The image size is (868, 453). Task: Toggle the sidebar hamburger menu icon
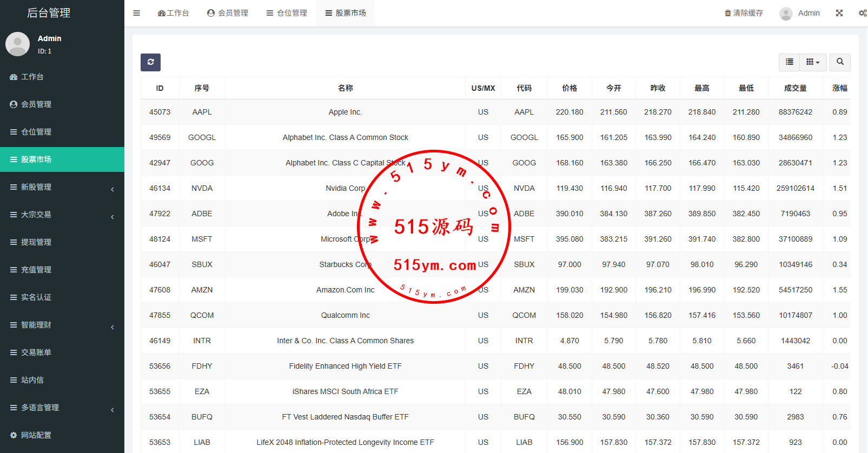(x=136, y=13)
